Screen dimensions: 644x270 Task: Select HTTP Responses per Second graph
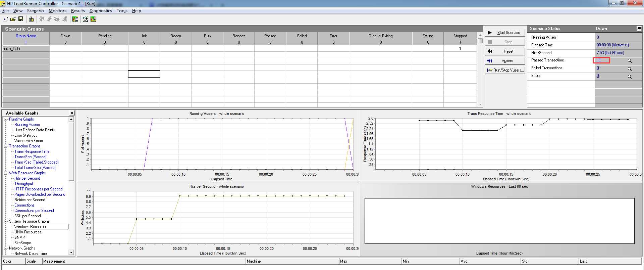pyautogui.click(x=39, y=189)
